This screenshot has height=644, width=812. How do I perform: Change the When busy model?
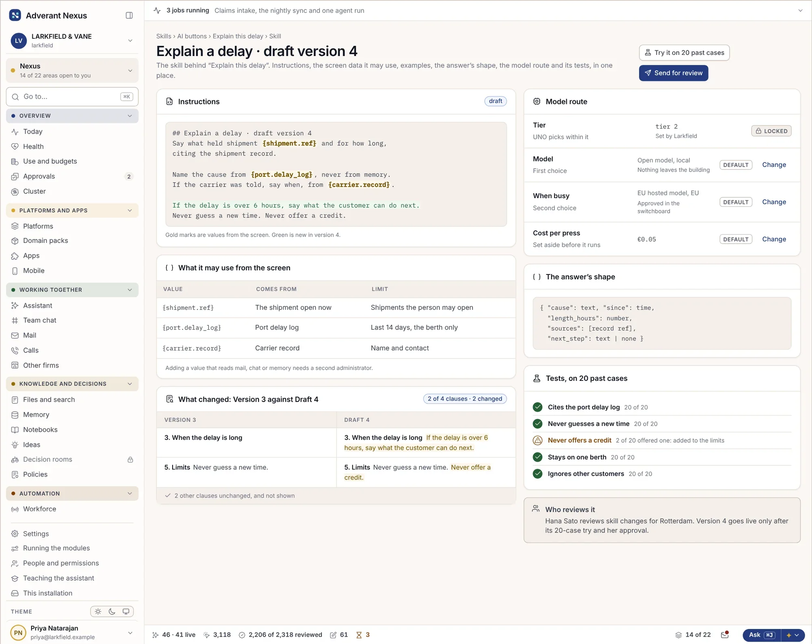(x=774, y=202)
